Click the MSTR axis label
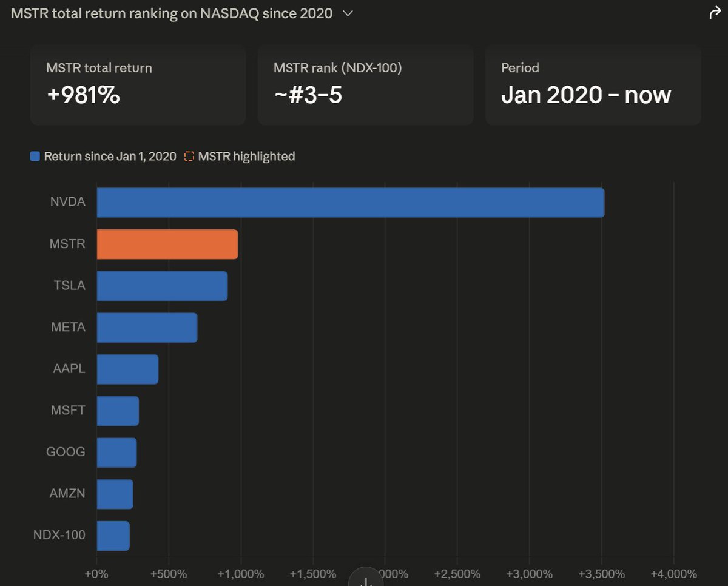 point(67,244)
